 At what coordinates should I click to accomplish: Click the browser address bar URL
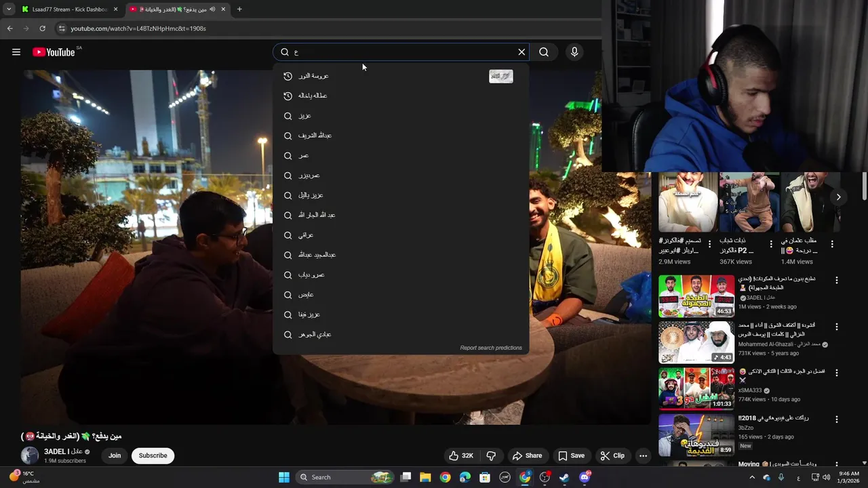tap(138, 28)
